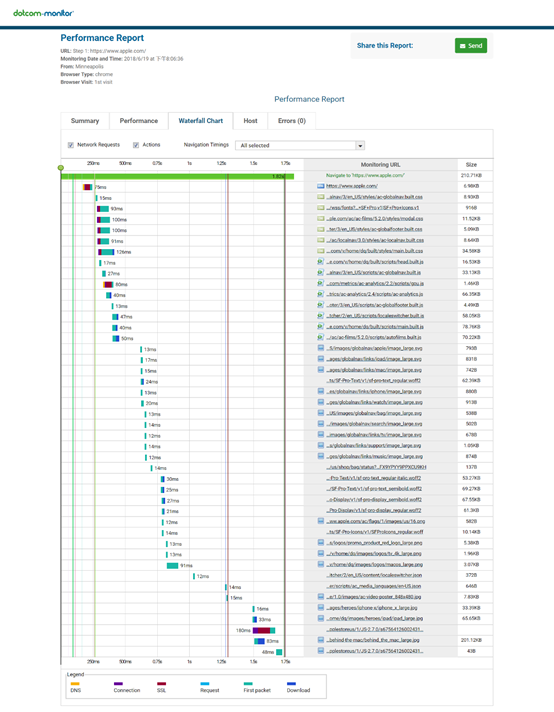The image size is (554, 712).
Task: Click the CSS icon beside ac-globalfooter.built.css
Action: (321, 229)
